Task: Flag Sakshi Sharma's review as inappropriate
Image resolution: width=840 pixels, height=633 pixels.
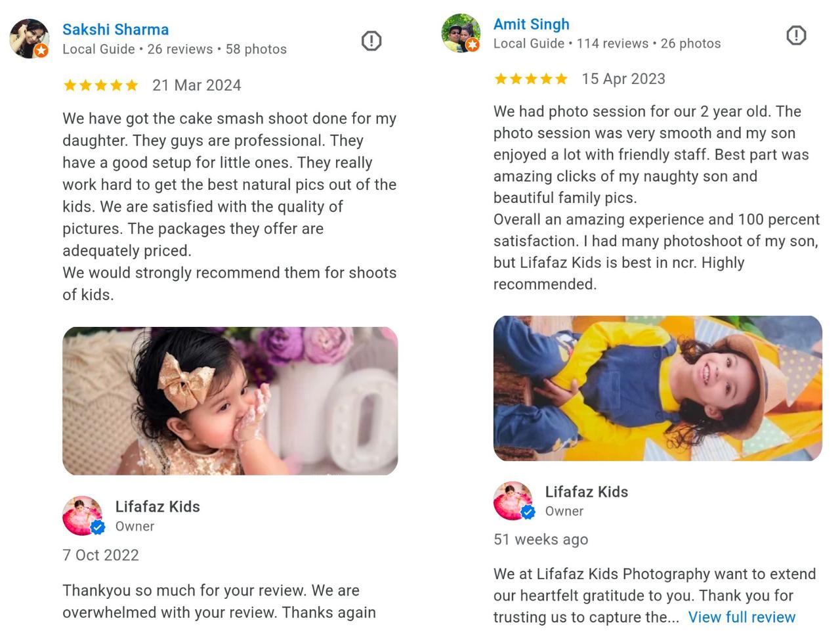Action: pyautogui.click(x=371, y=41)
